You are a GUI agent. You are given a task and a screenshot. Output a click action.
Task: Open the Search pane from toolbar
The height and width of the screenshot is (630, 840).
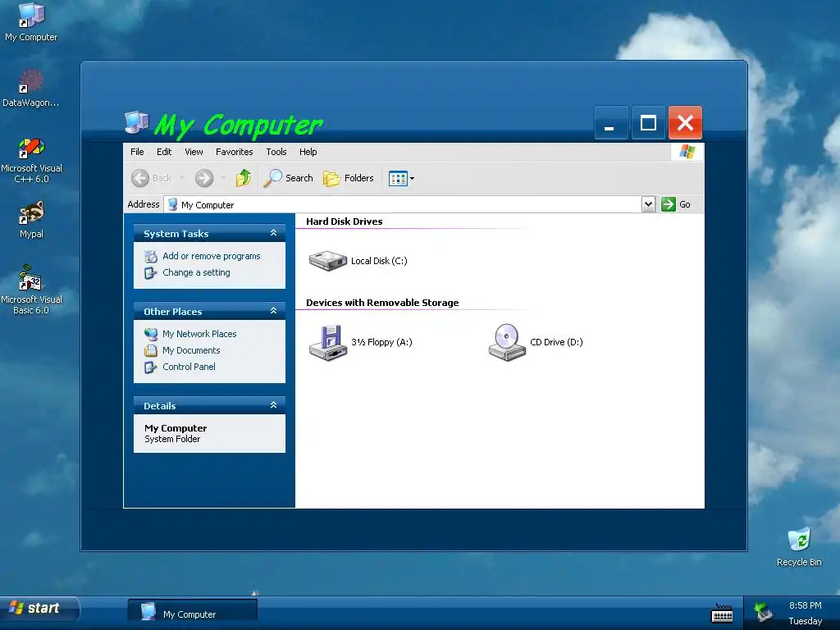(x=288, y=178)
